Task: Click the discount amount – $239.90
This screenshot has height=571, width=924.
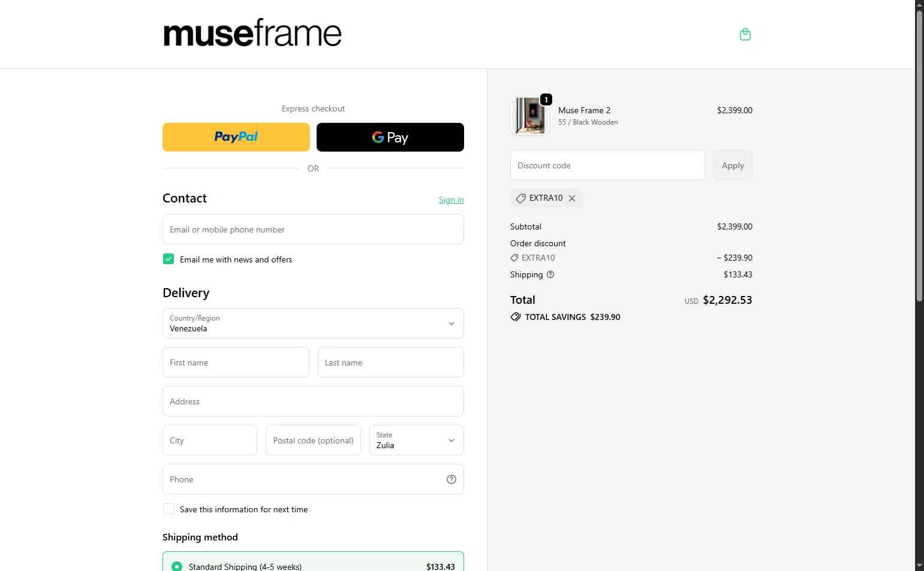Action: click(735, 258)
